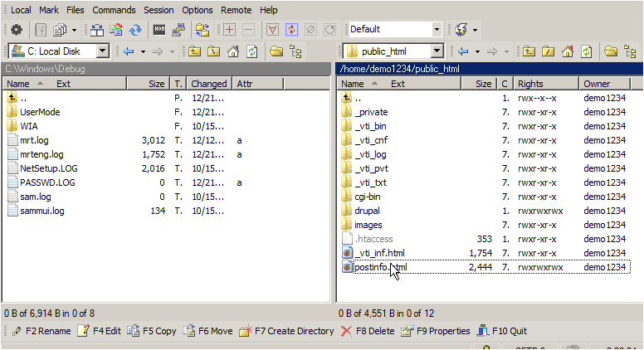
Task: Open the C: Local Disk drive dropdown
Action: coord(103,51)
